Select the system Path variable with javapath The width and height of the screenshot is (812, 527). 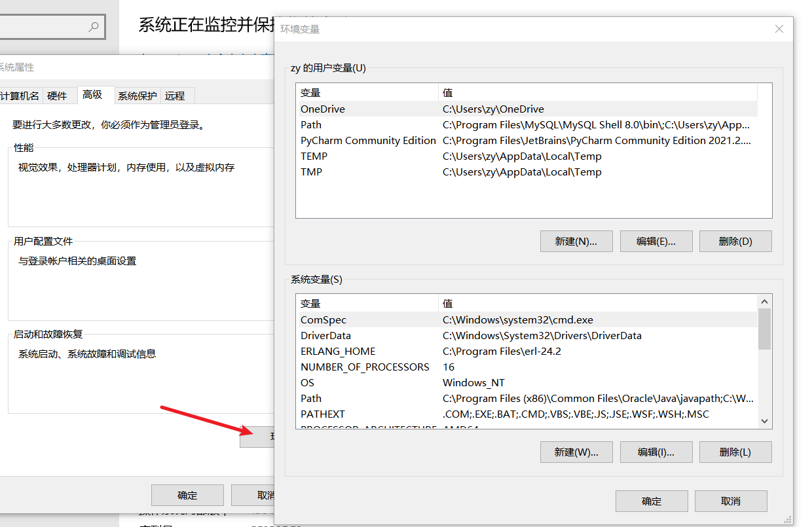pos(526,399)
